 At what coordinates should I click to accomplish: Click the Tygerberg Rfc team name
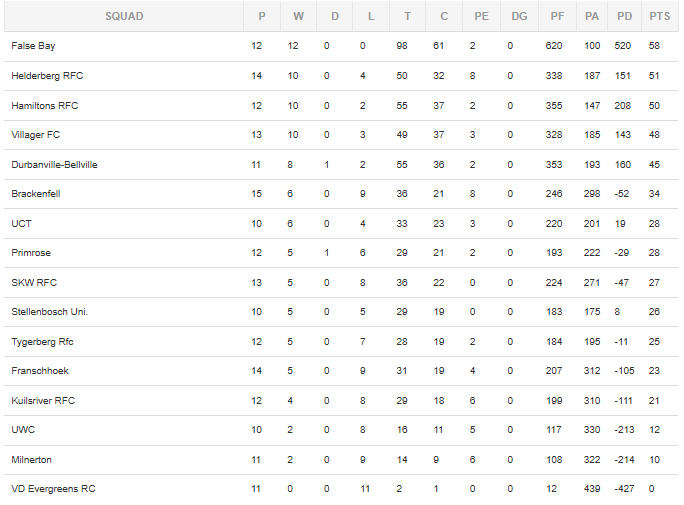pos(42,342)
